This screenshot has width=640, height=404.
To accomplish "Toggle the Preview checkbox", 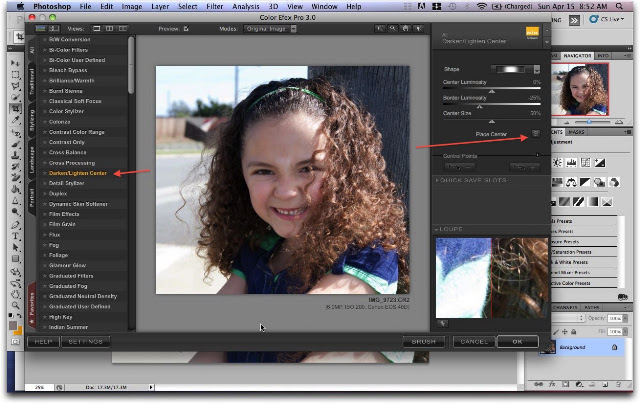I will point(186,29).
